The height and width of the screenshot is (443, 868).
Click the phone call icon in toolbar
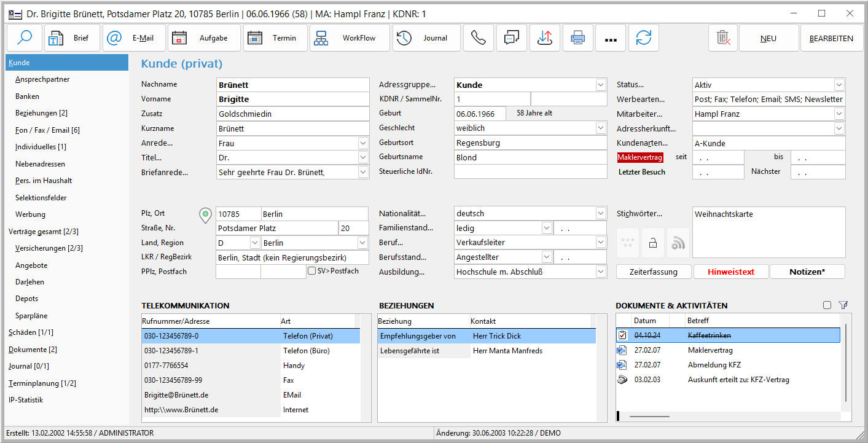478,38
